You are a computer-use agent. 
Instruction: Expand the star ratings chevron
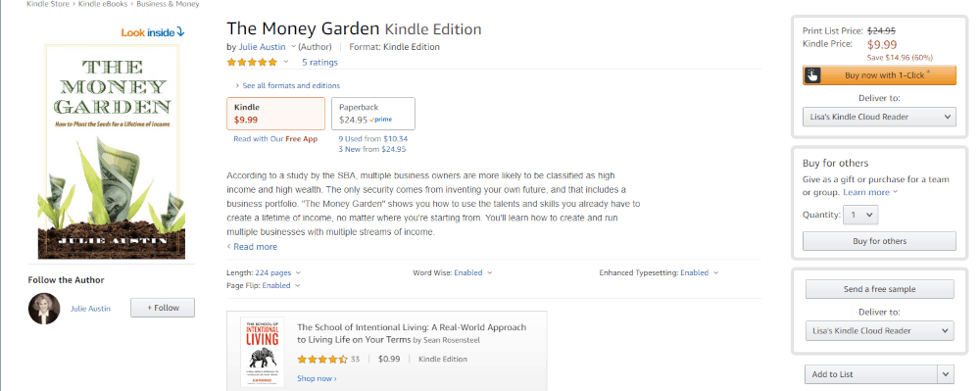click(x=286, y=61)
